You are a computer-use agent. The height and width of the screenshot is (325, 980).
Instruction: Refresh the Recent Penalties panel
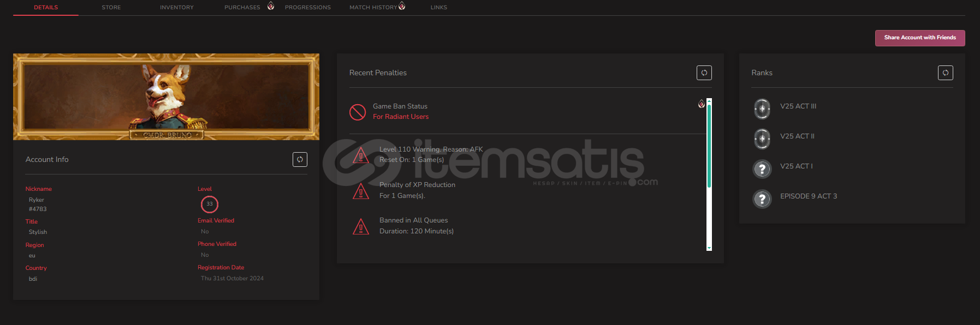click(704, 73)
